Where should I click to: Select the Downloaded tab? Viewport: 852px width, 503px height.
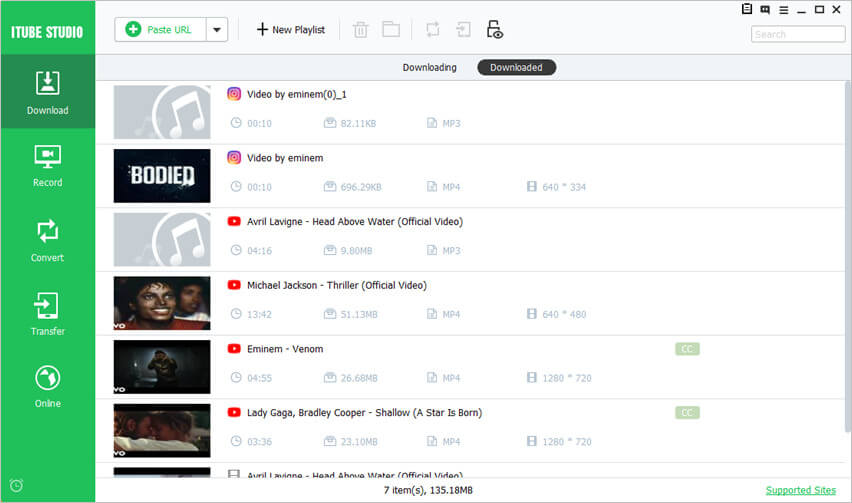point(516,68)
